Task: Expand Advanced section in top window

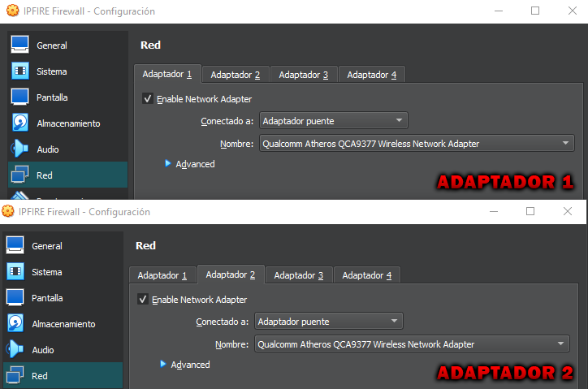Action: tap(190, 164)
